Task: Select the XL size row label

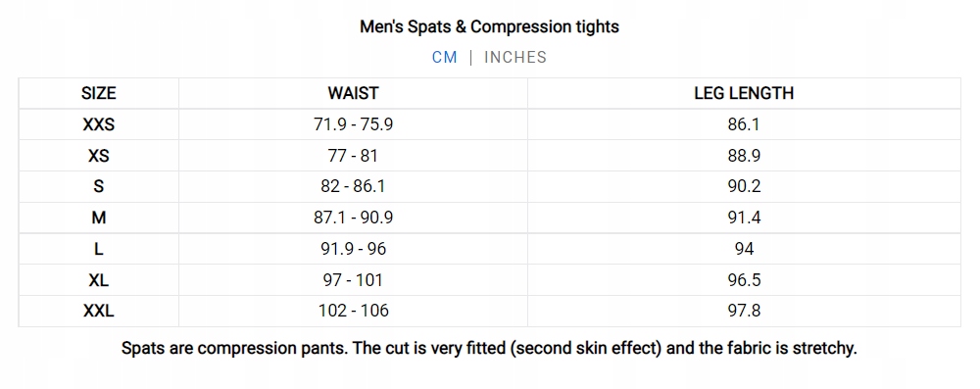Action: (x=99, y=279)
